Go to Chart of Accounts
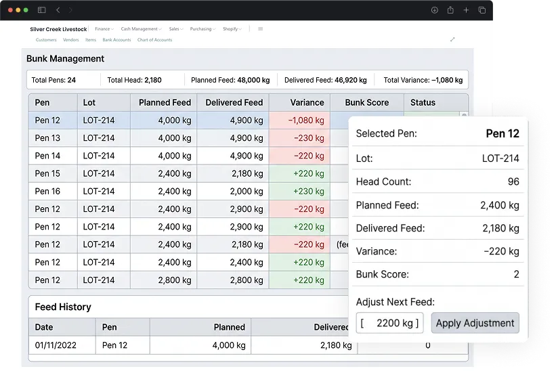 point(154,40)
